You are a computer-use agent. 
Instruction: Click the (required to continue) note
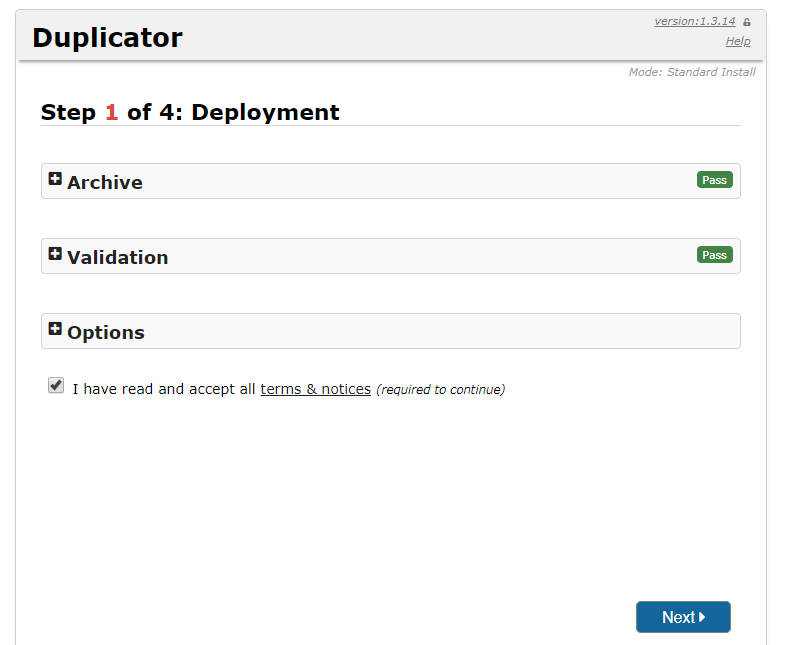tap(441, 390)
